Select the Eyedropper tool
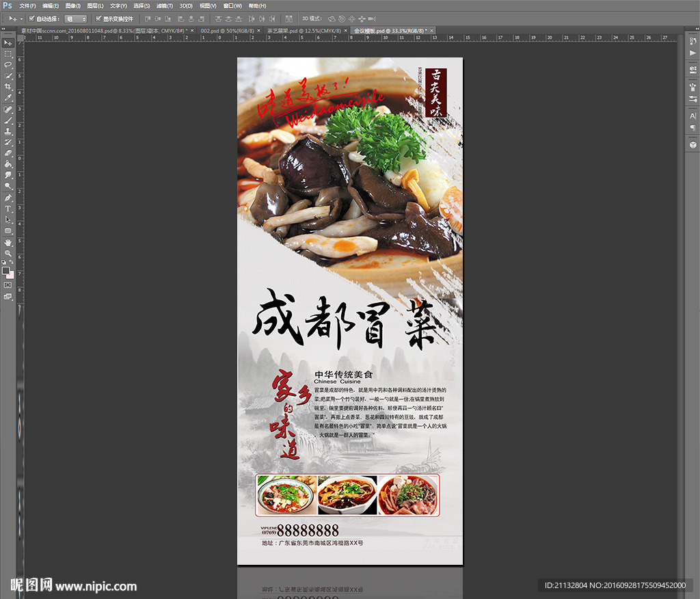Viewport: 700px width, 599px height. [x=8, y=98]
